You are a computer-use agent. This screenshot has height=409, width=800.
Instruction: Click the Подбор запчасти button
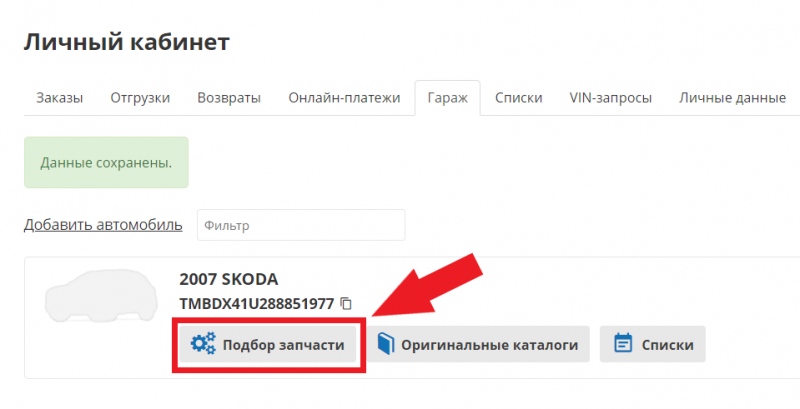[268, 344]
